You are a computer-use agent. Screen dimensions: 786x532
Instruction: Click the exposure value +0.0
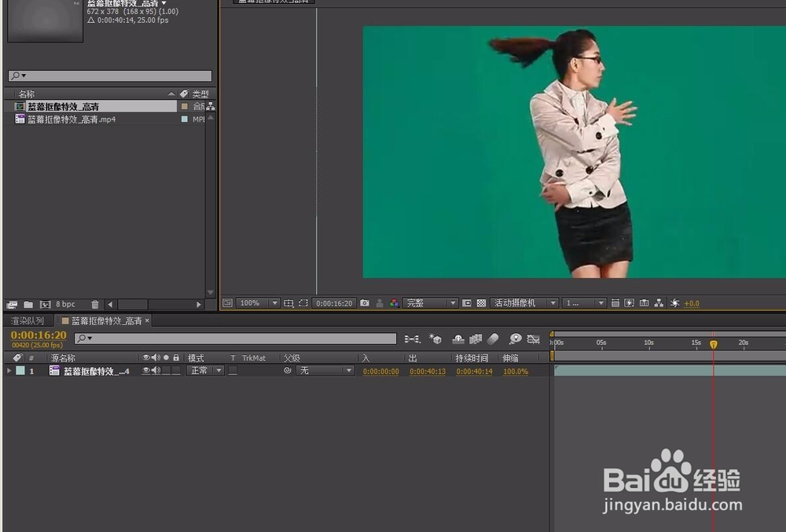click(692, 303)
